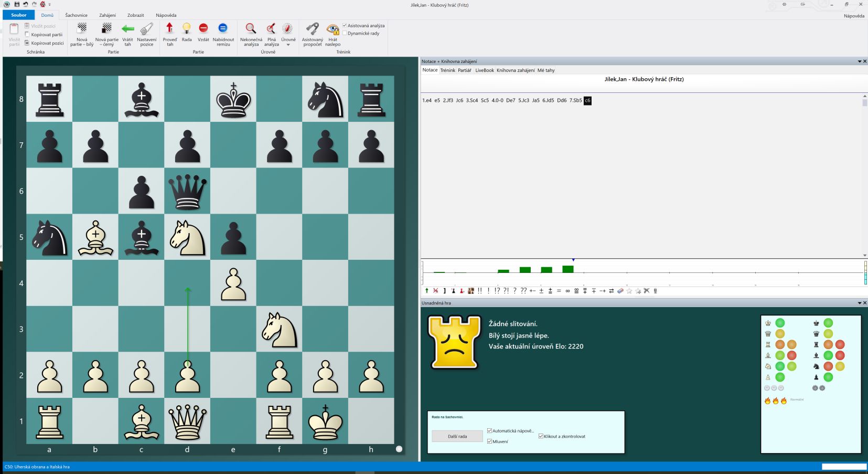
Task: Click notation scrollbar up arrow
Action: (x=865, y=97)
